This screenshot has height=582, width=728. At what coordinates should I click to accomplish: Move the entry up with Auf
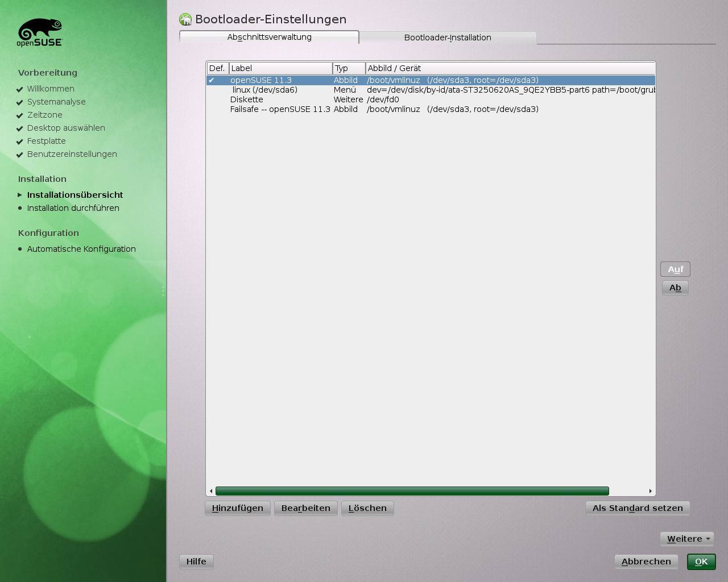675,269
